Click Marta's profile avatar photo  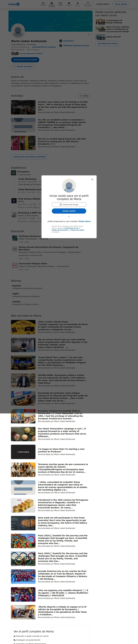18,30
